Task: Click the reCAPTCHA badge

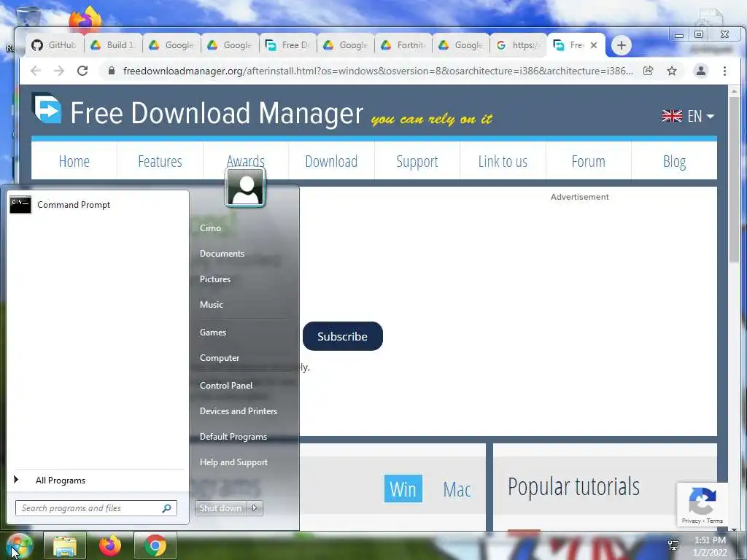Action: tap(703, 505)
